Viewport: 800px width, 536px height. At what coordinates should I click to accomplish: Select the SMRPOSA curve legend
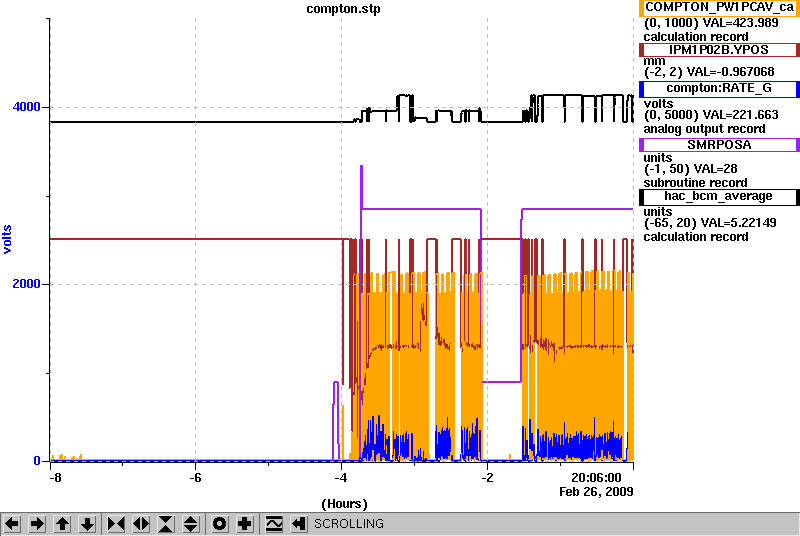tap(719, 145)
